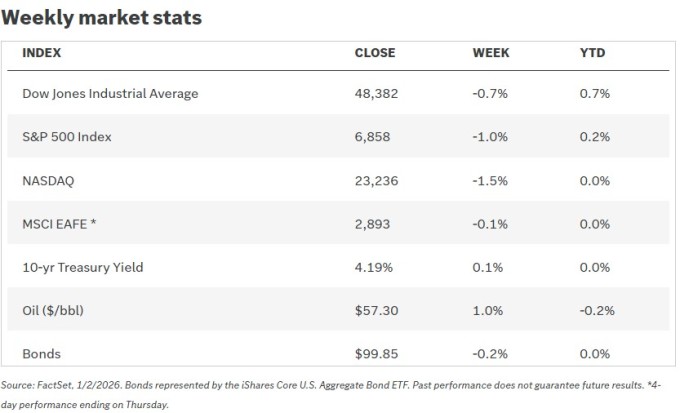This screenshot has height=413, width=680.
Task: Click the CLOSE column header
Action: 375,53
